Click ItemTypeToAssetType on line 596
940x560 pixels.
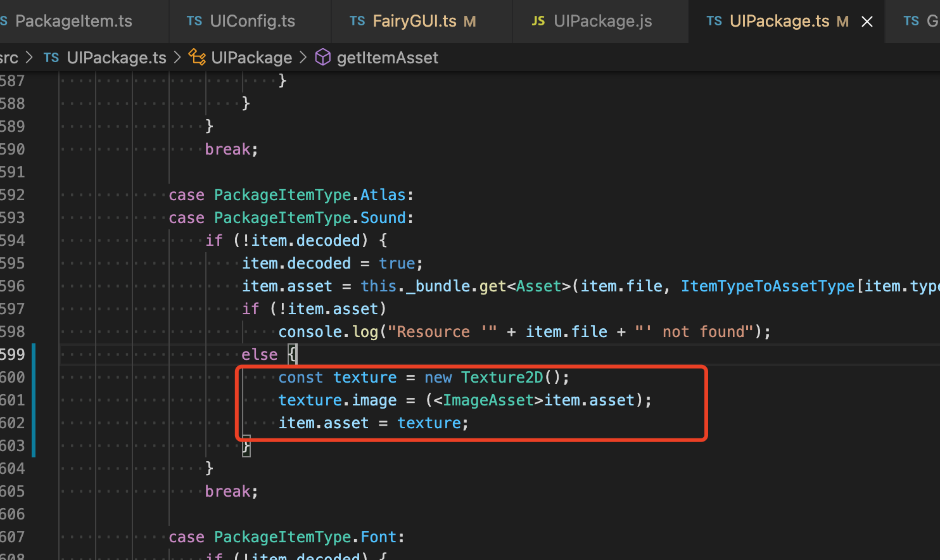coord(768,286)
